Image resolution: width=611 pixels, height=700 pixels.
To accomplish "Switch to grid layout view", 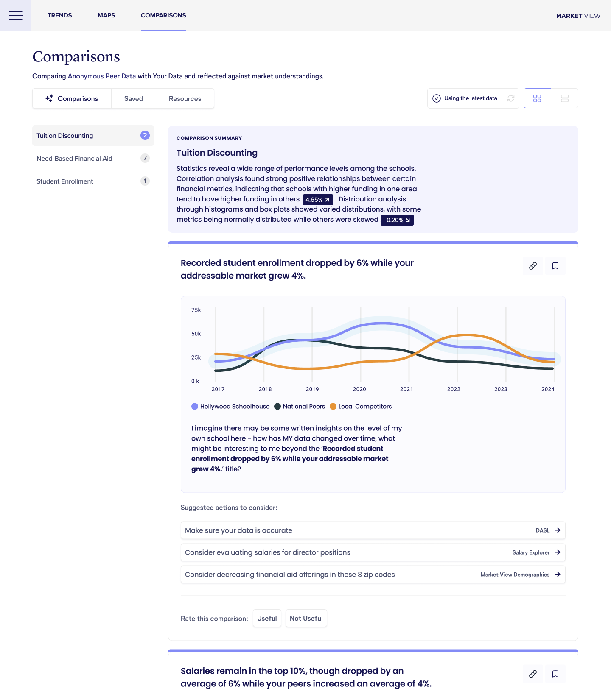I will click(537, 98).
